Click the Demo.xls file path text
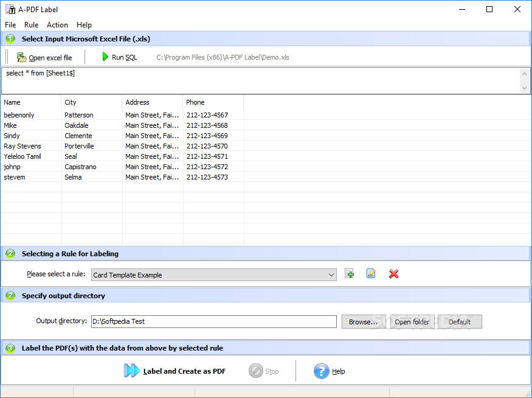The height and width of the screenshot is (398, 532). click(223, 57)
